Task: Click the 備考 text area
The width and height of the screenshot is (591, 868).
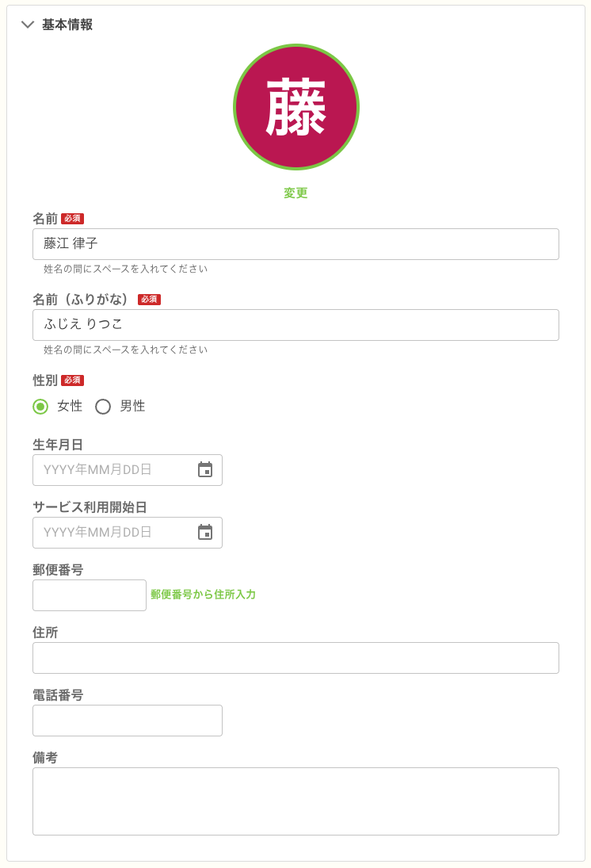Action: (x=295, y=801)
